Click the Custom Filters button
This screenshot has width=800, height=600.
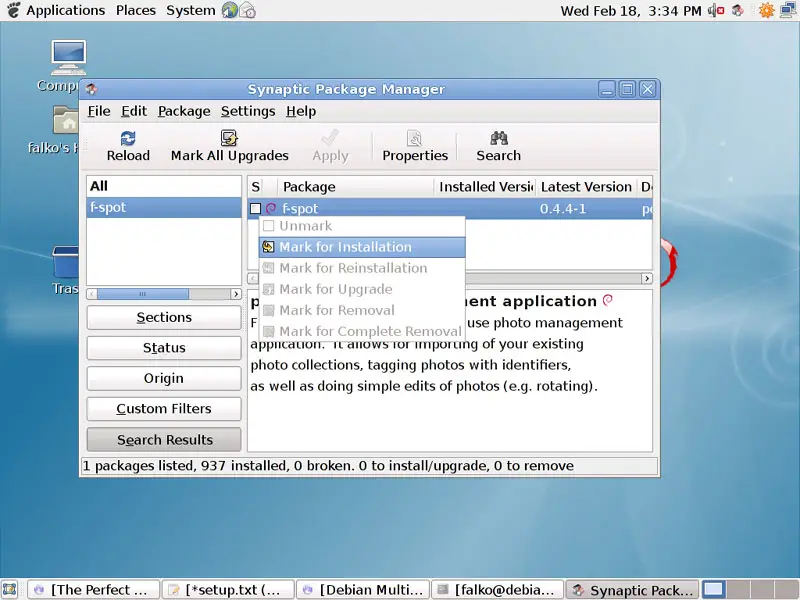164,409
